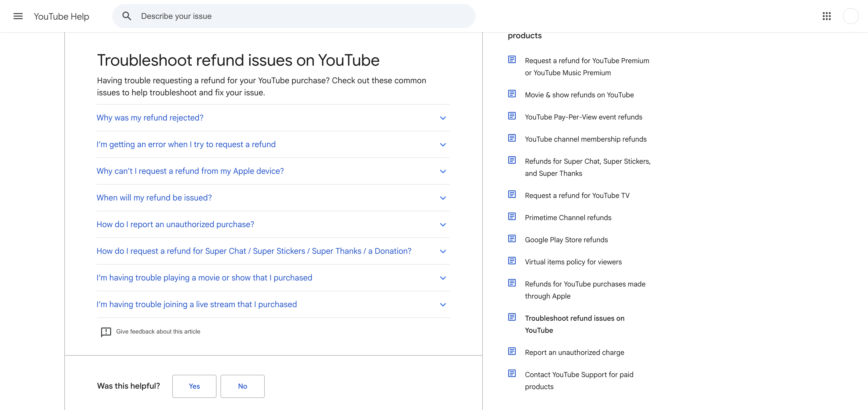Click article icon beside Google Play Store refunds
The width and height of the screenshot is (868, 410).
tap(512, 239)
